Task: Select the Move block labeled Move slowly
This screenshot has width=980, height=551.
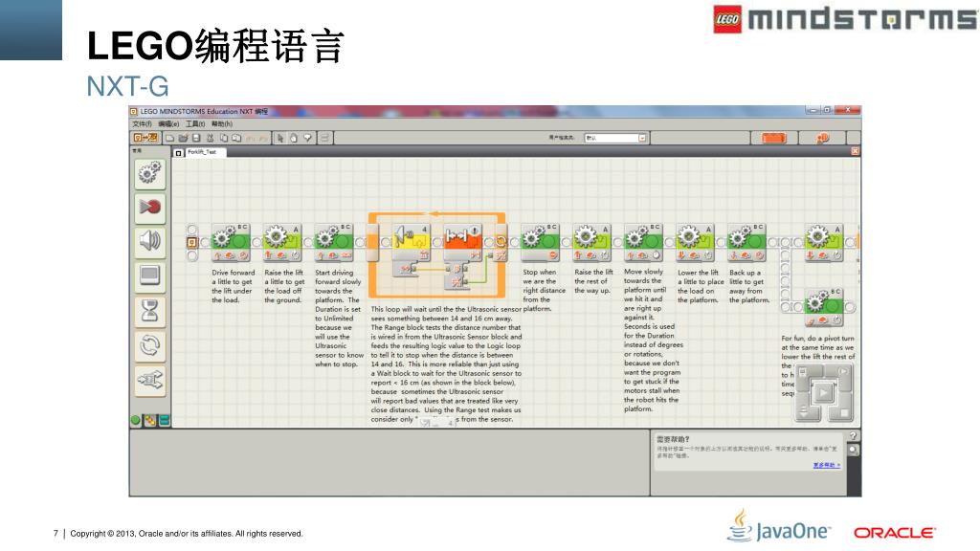Action: [x=643, y=242]
